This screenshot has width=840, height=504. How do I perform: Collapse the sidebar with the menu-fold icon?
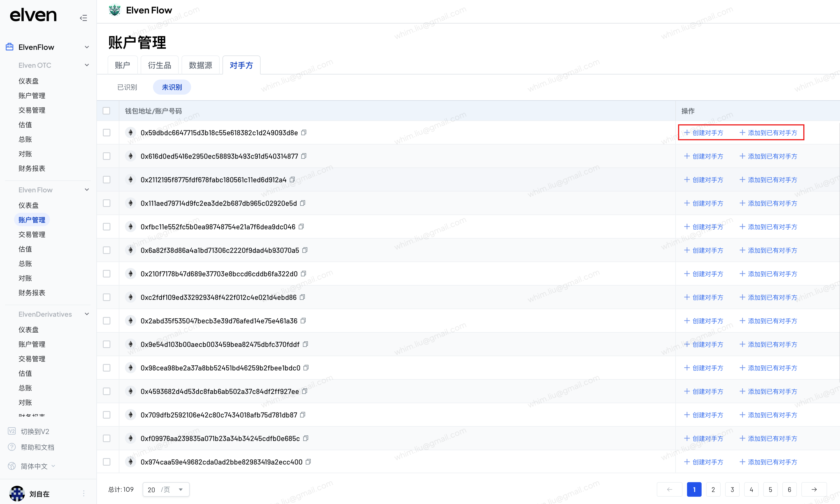(83, 18)
